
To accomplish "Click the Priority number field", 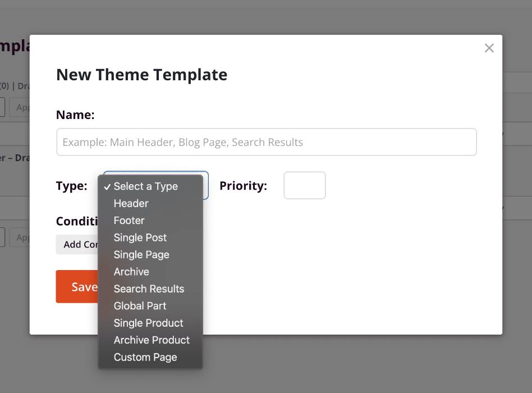I will point(305,185).
